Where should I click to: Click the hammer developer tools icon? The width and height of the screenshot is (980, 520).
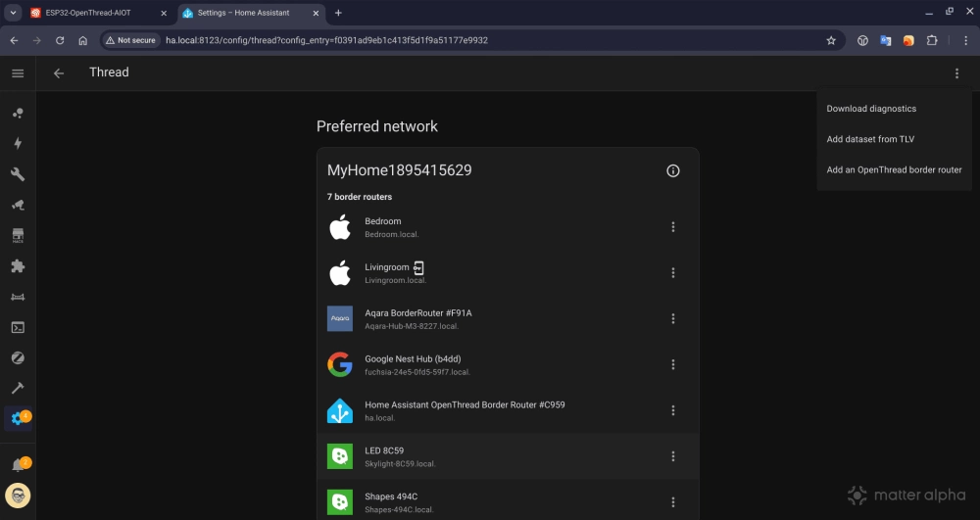click(x=18, y=389)
